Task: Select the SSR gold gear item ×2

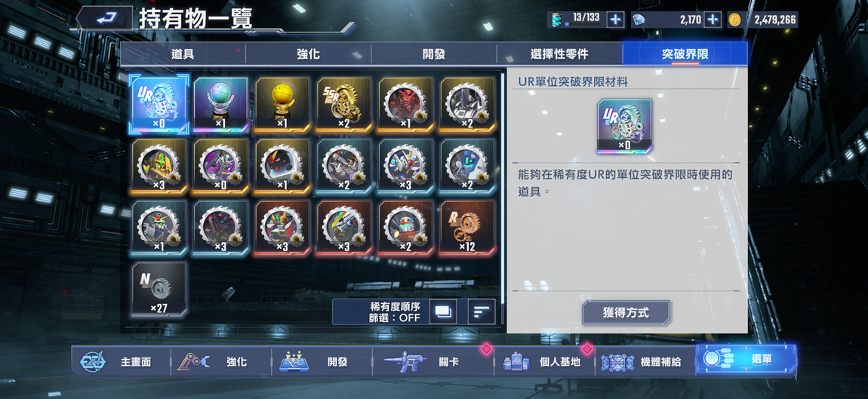Action: click(x=344, y=105)
